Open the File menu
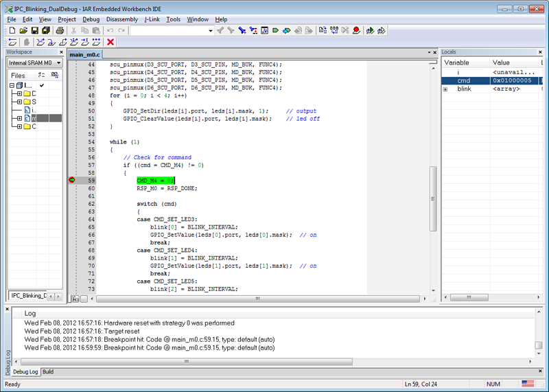This screenshot has width=549, height=392. (12, 19)
